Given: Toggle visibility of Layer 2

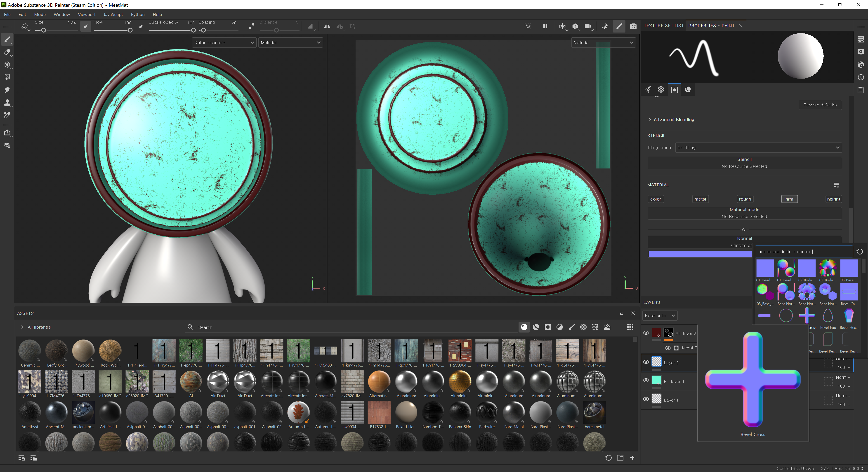Looking at the screenshot, I should point(646,362).
